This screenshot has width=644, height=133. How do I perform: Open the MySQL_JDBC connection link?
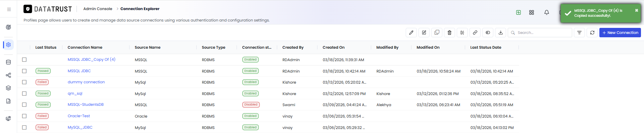pos(80,127)
